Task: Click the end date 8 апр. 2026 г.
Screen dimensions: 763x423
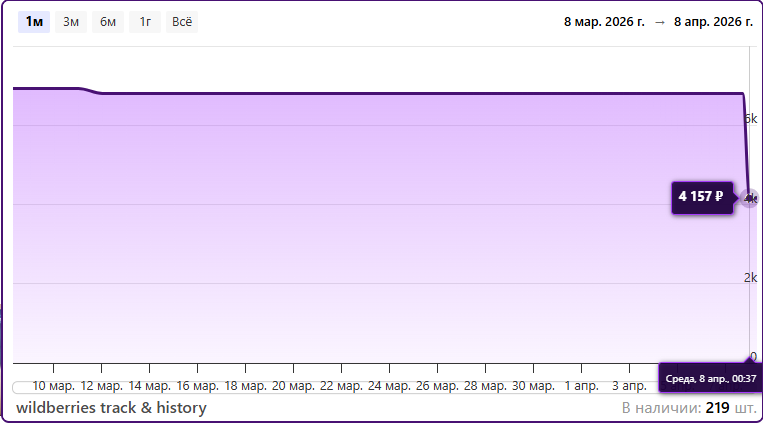Action: coord(713,22)
